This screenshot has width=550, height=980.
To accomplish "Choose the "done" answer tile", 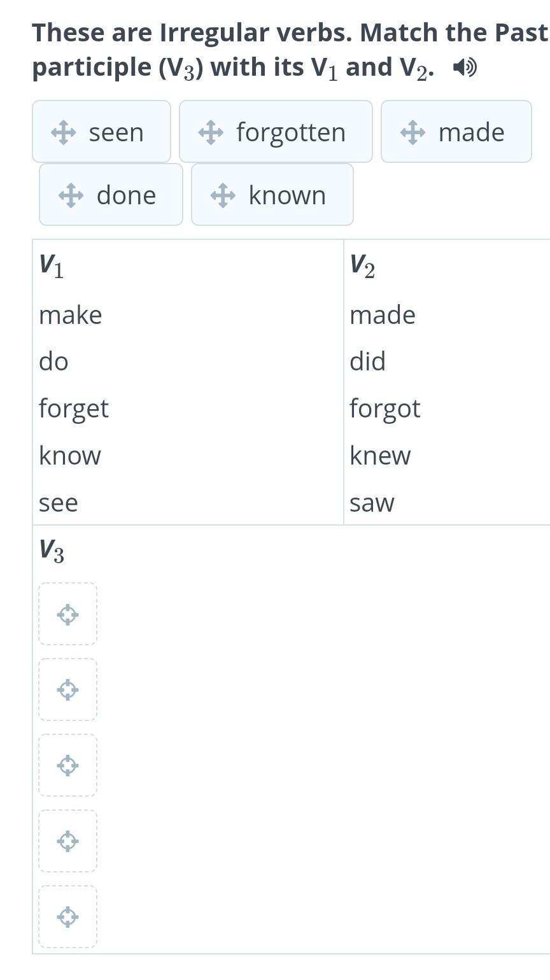I will 111,195.
